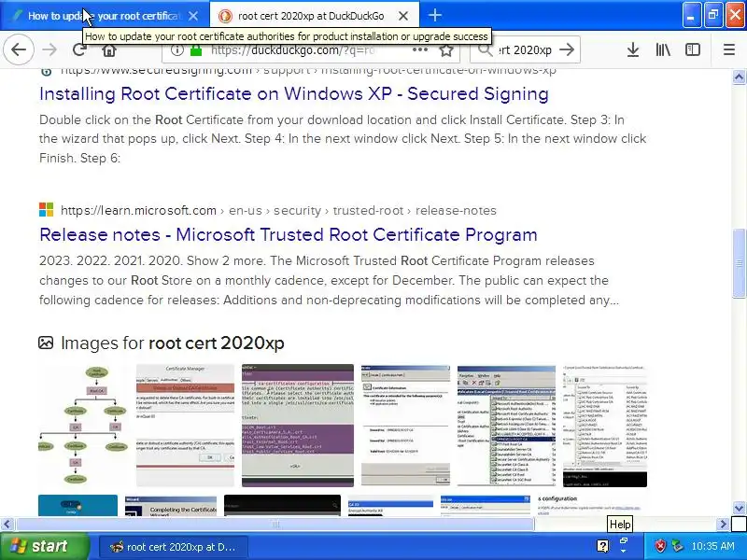Open the Windows Start menu

click(44, 546)
